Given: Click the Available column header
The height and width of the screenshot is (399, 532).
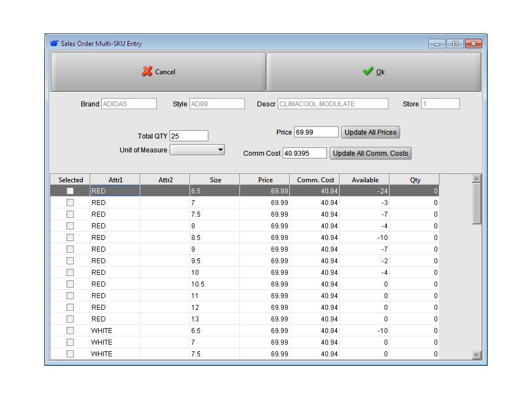Looking at the screenshot, I should tap(365, 180).
